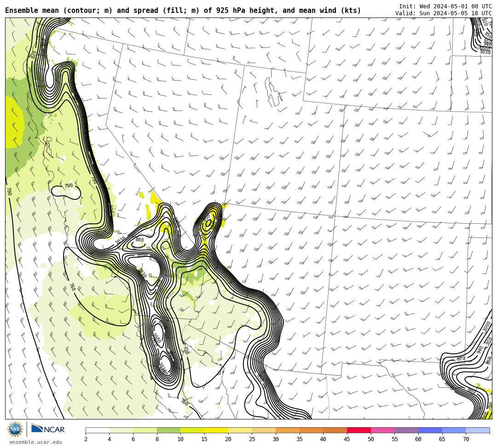Click the '790' label inside the small closed contour
The width and height of the screenshot is (497, 448).
[69, 186]
